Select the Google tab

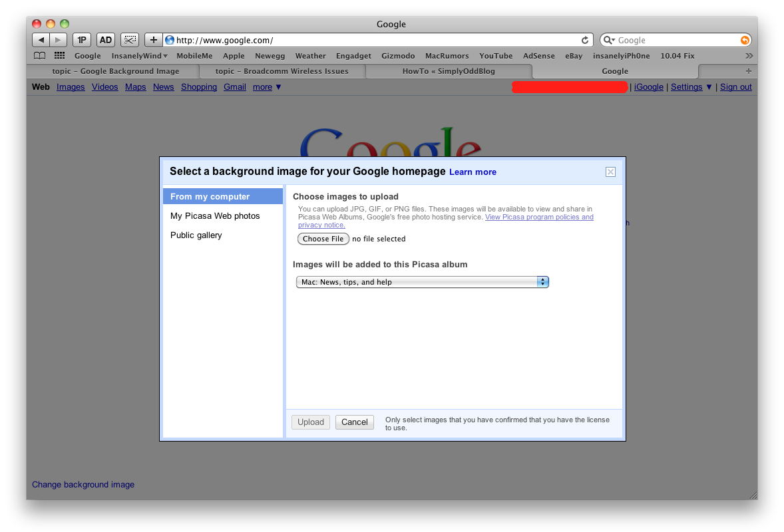click(615, 71)
